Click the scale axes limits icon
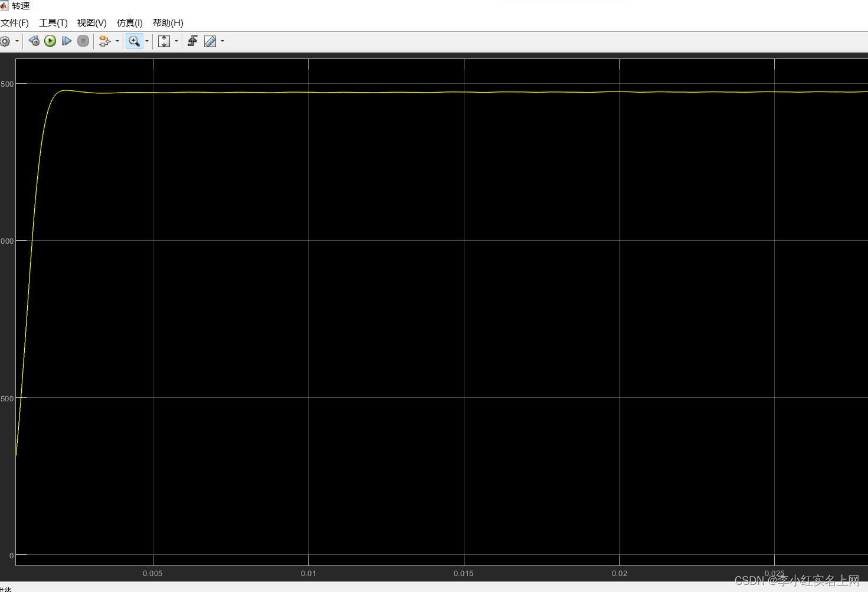868x592 pixels. tap(164, 41)
